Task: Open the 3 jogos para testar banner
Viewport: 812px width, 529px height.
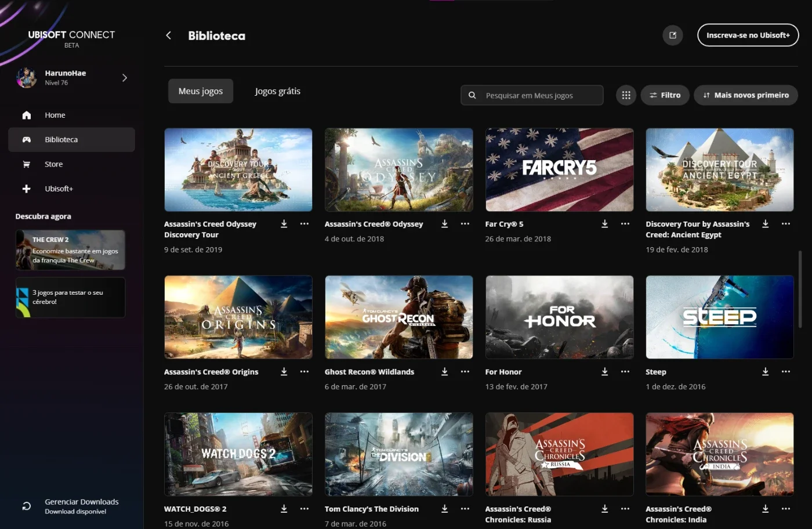Action: coord(70,298)
